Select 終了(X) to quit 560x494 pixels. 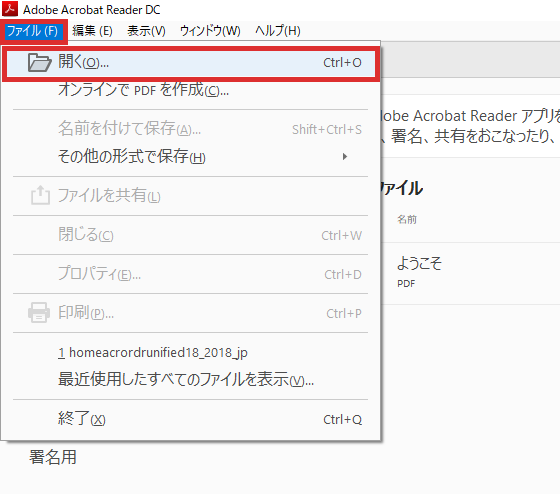[191, 419]
